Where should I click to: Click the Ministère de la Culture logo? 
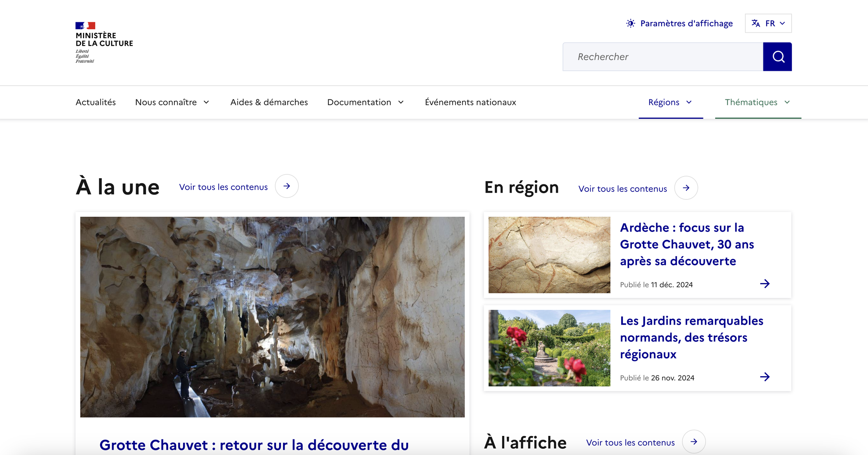click(104, 43)
